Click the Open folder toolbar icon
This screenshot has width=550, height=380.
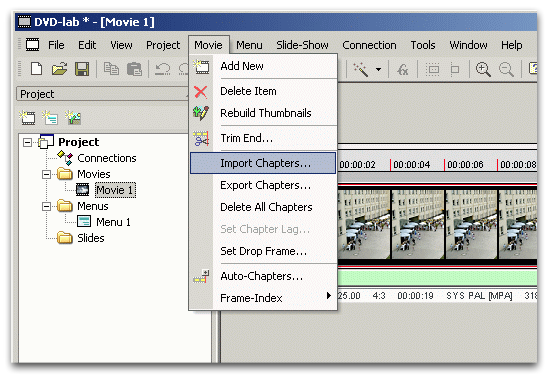tap(59, 69)
